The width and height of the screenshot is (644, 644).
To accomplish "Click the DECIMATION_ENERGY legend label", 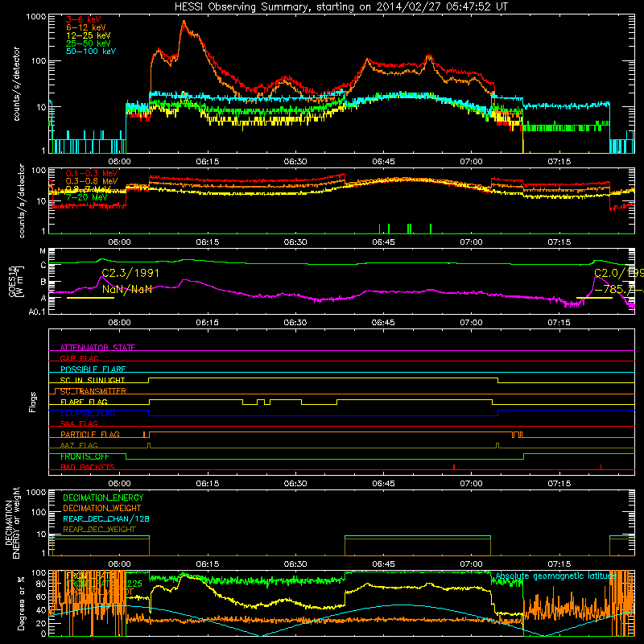I will tap(103, 497).
